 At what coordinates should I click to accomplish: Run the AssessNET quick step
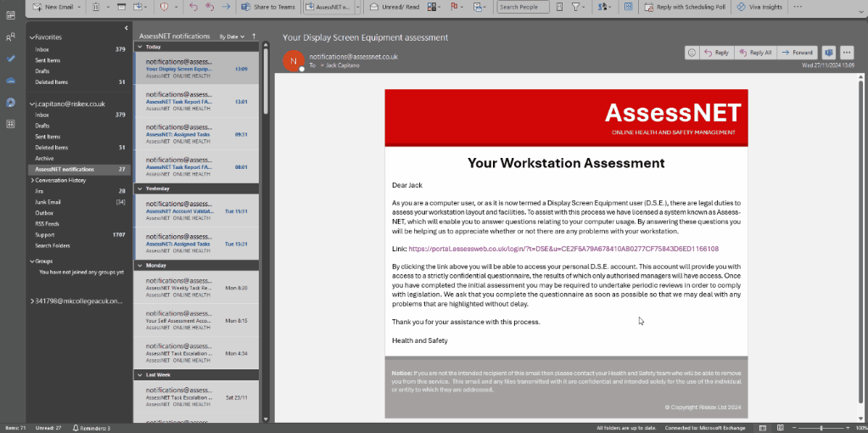[329, 7]
